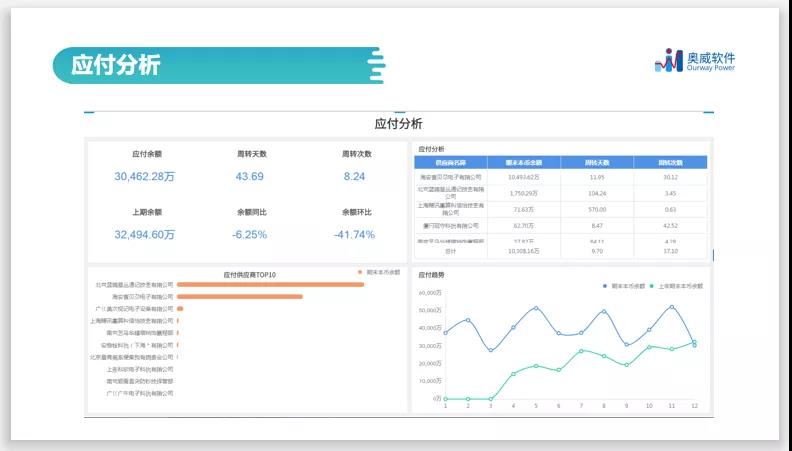Image resolution: width=792 pixels, height=451 pixels.
Task: Click the third row's short orange bar in TOP10
Action: [180, 309]
